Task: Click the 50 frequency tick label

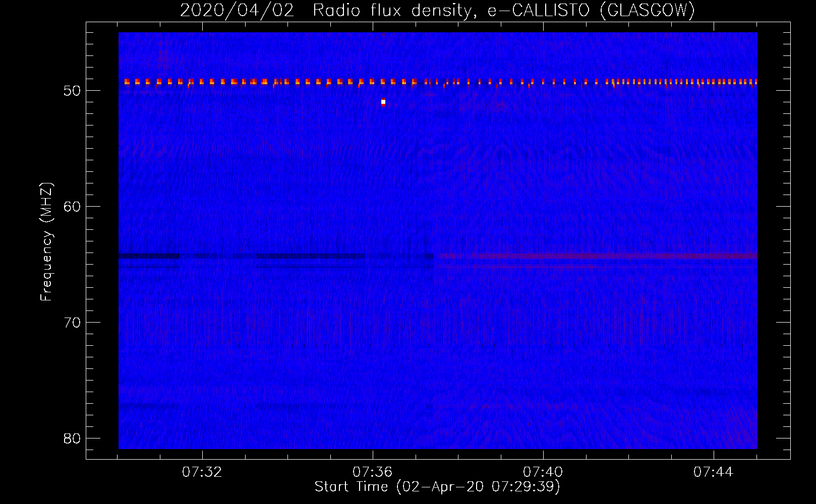Action: [72, 91]
